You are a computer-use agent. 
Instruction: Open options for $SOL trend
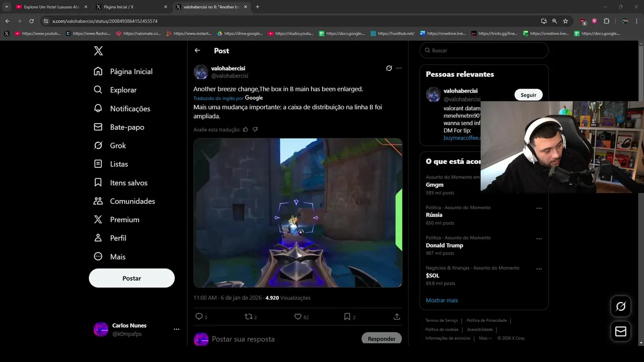(x=539, y=269)
